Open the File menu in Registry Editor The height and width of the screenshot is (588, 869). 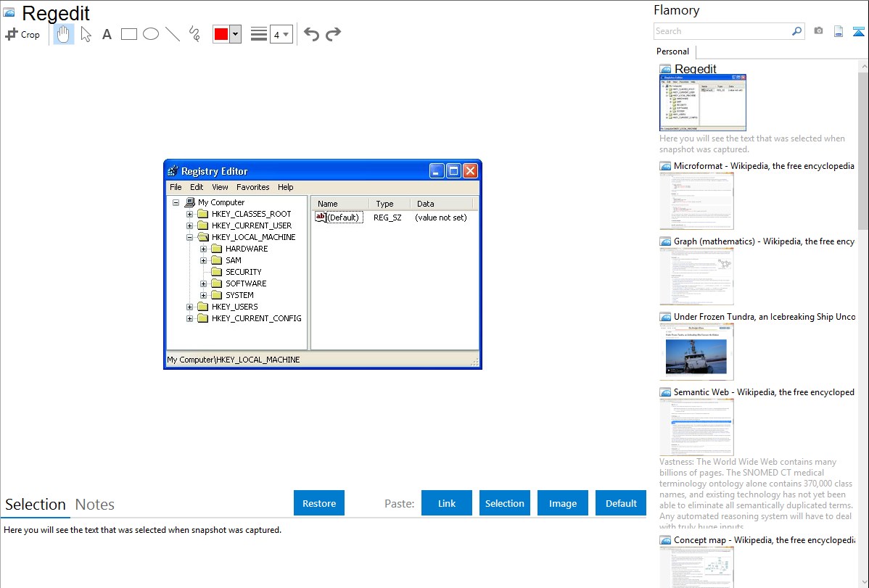[176, 187]
